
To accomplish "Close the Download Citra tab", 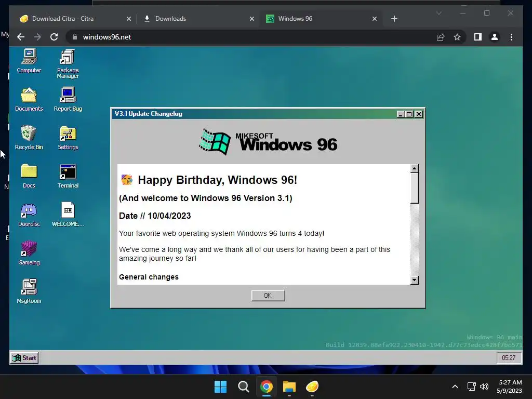I will (129, 19).
